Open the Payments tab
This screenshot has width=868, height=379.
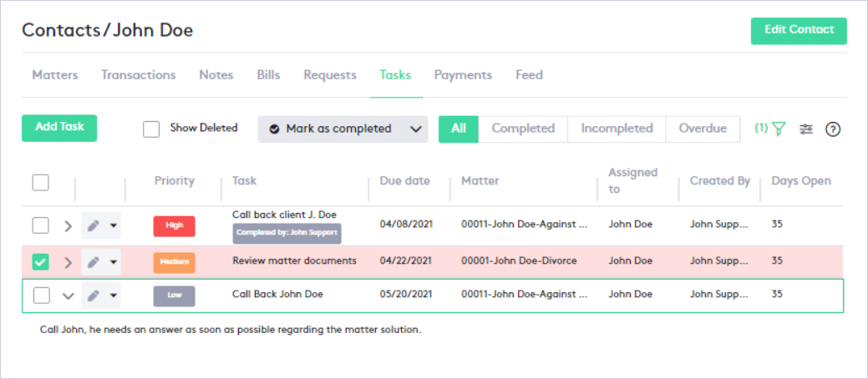click(x=463, y=75)
